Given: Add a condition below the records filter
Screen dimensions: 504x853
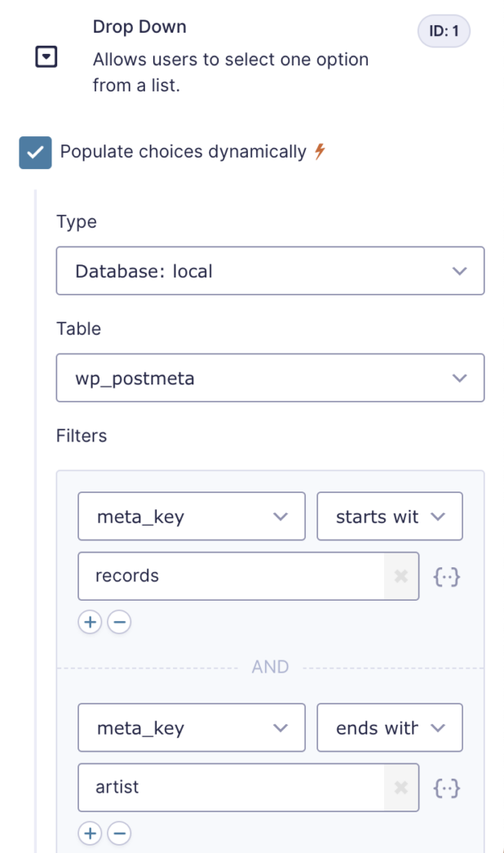Looking at the screenshot, I should pyautogui.click(x=90, y=622).
